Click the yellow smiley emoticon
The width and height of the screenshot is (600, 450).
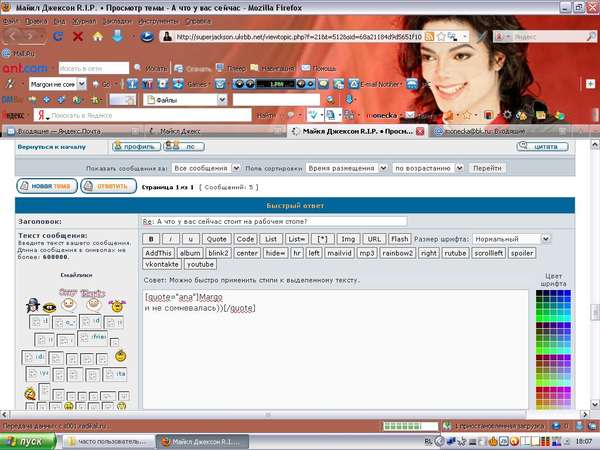(118, 355)
